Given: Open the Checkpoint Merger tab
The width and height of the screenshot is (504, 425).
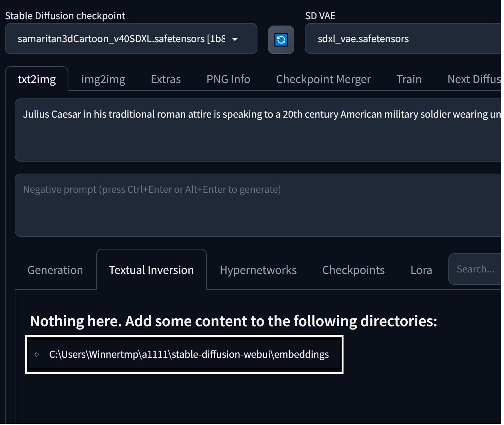Looking at the screenshot, I should [323, 79].
